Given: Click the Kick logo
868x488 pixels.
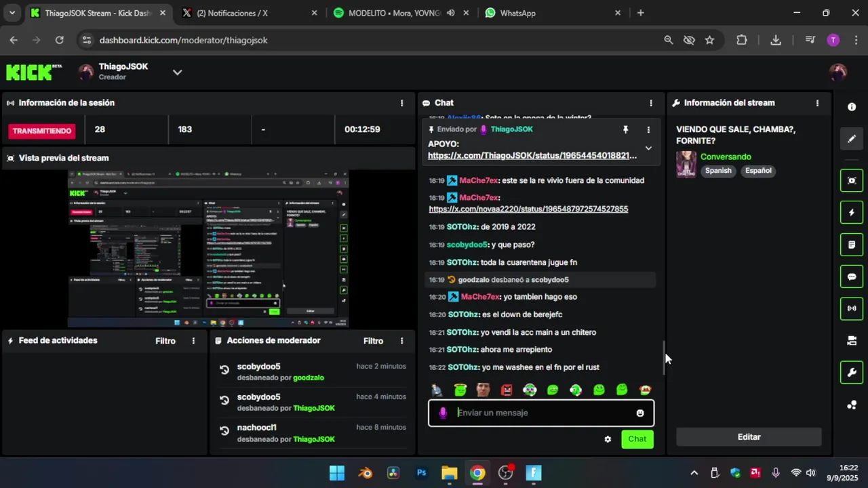Looking at the screenshot, I should (x=33, y=72).
